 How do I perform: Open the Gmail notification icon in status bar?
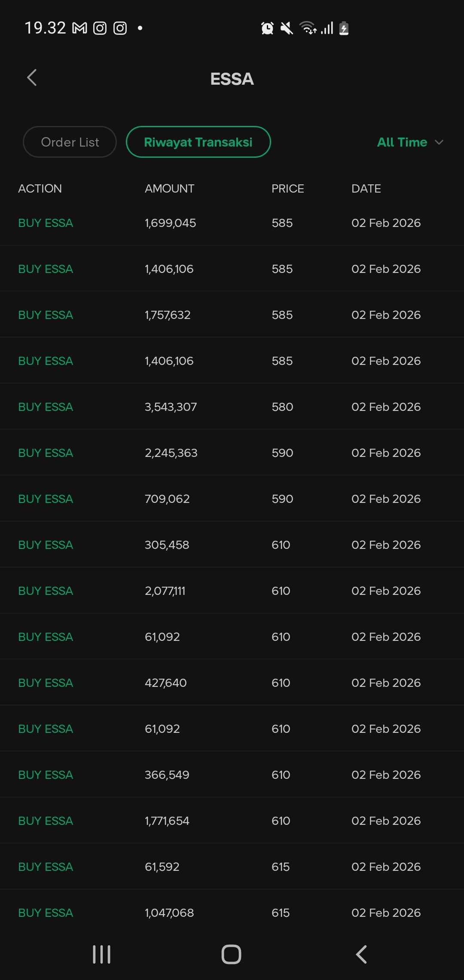(x=79, y=28)
